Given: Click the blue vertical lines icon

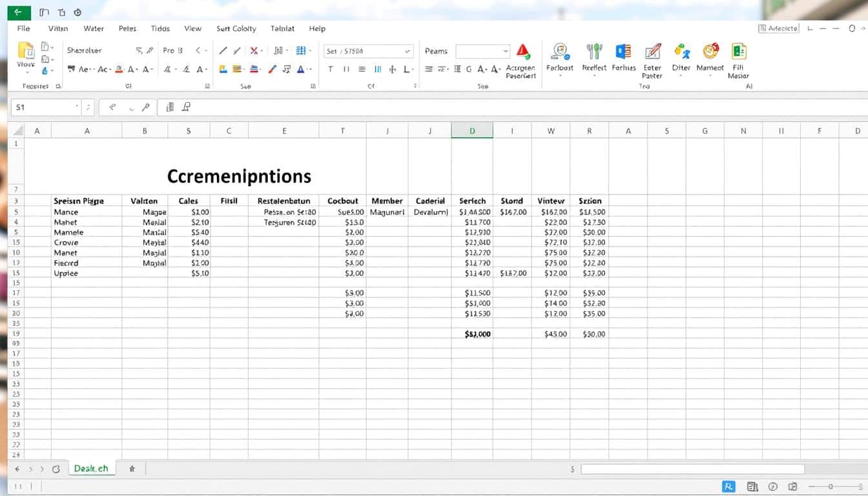Looking at the screenshot, I should click(378, 69).
